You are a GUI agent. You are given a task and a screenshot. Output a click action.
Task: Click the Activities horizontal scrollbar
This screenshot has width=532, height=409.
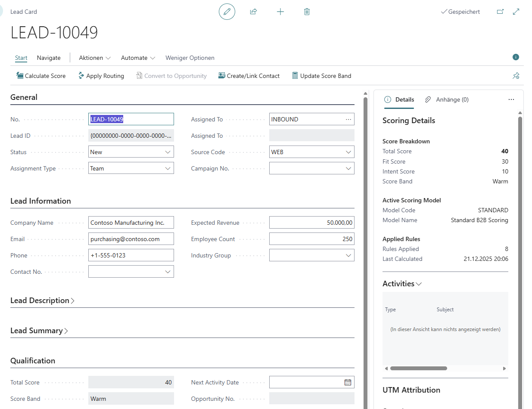pyautogui.click(x=418, y=369)
